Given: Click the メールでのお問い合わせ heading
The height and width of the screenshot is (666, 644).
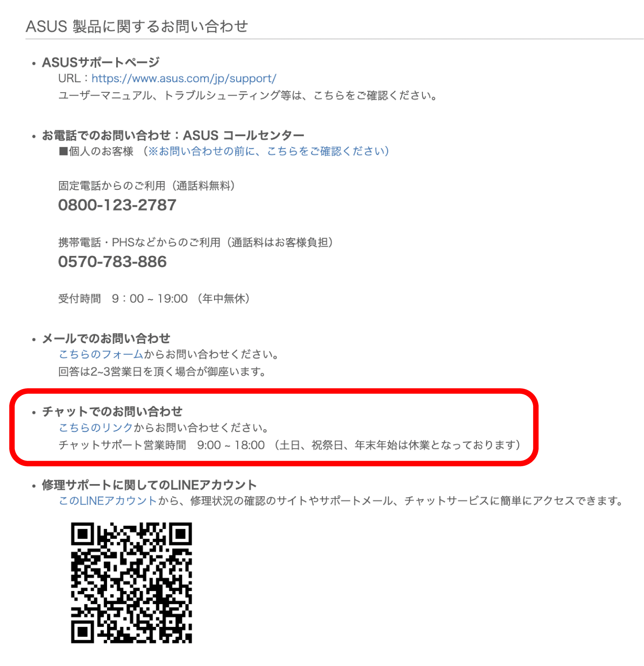Looking at the screenshot, I should coord(106,339).
